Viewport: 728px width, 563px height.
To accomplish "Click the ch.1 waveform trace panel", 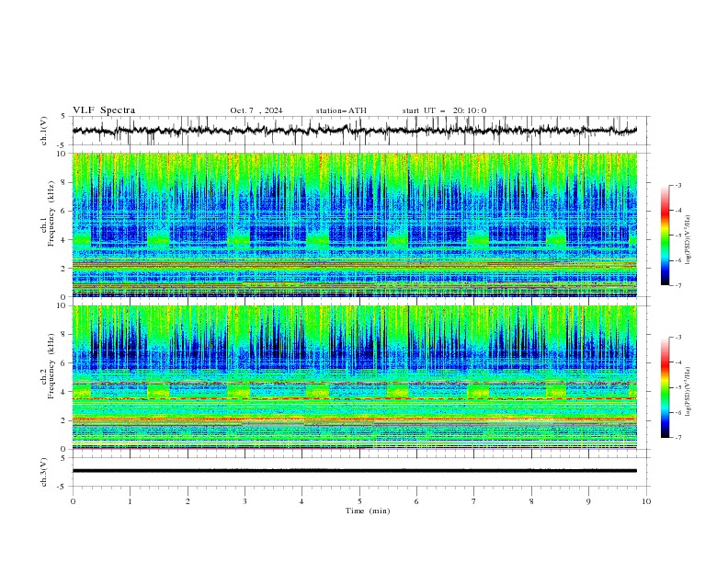I will 360,131.
